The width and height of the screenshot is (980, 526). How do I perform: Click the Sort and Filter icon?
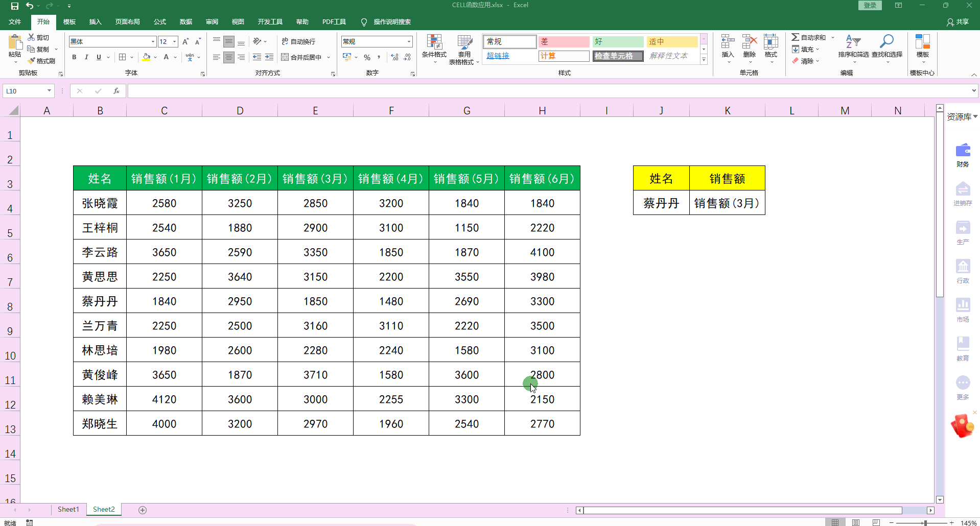click(853, 42)
